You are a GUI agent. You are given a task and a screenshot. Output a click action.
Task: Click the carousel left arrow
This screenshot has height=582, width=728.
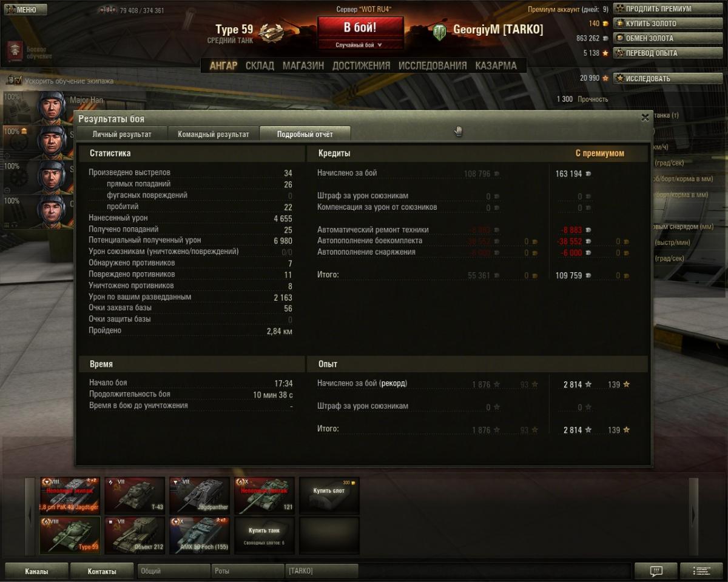(30, 515)
